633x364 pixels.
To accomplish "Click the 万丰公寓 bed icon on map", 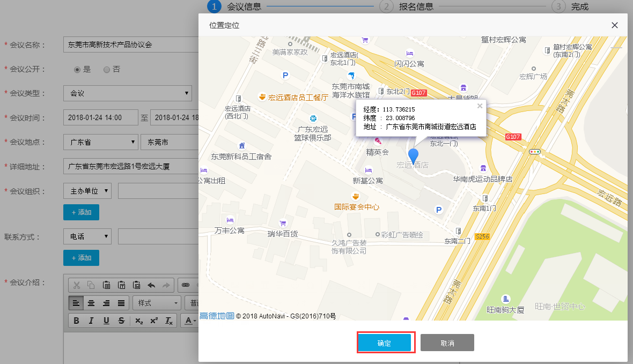I will coord(230,220).
